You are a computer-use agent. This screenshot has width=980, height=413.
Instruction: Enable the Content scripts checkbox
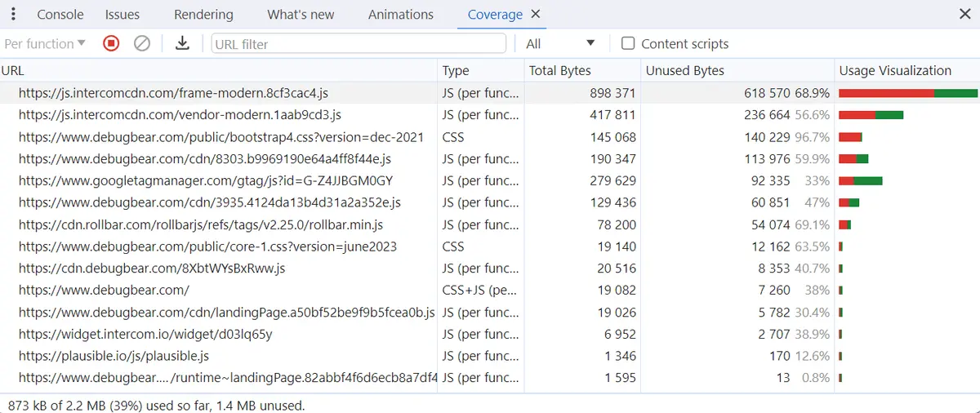628,43
